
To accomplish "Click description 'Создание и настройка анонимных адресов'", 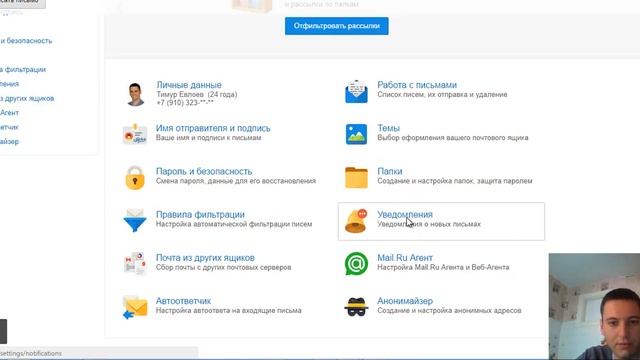I will coord(449,311).
